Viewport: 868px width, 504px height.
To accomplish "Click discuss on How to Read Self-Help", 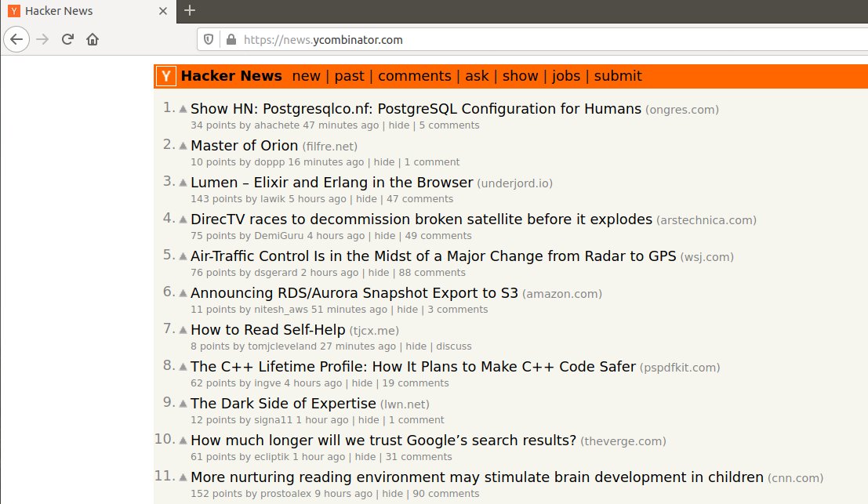I will [x=454, y=346].
